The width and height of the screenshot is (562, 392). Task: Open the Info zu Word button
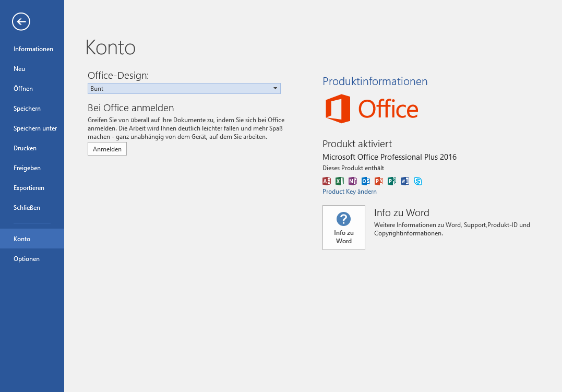click(x=344, y=228)
